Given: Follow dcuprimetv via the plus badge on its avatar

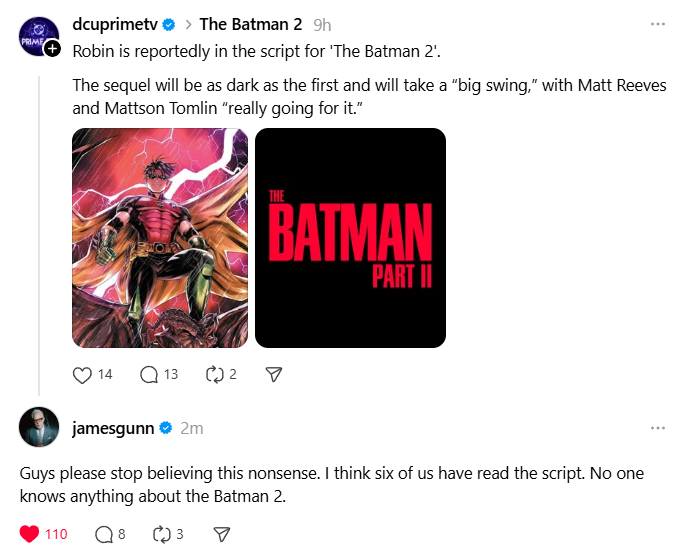Looking at the screenshot, I should [52, 49].
